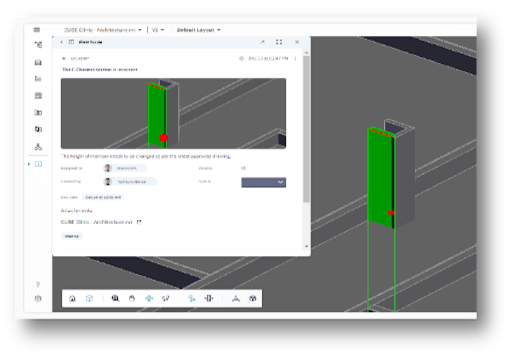Click the red issue marker in 3D view

[391, 213]
